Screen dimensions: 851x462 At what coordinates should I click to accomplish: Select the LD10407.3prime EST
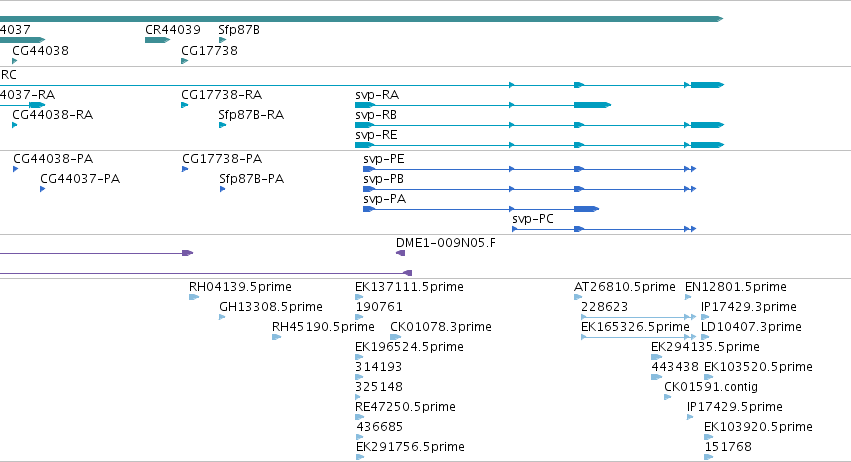point(751,327)
